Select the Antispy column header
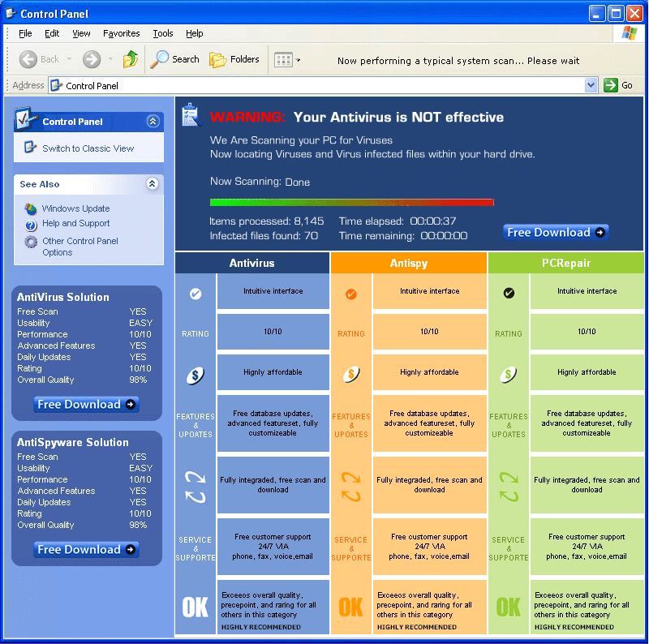 409,263
